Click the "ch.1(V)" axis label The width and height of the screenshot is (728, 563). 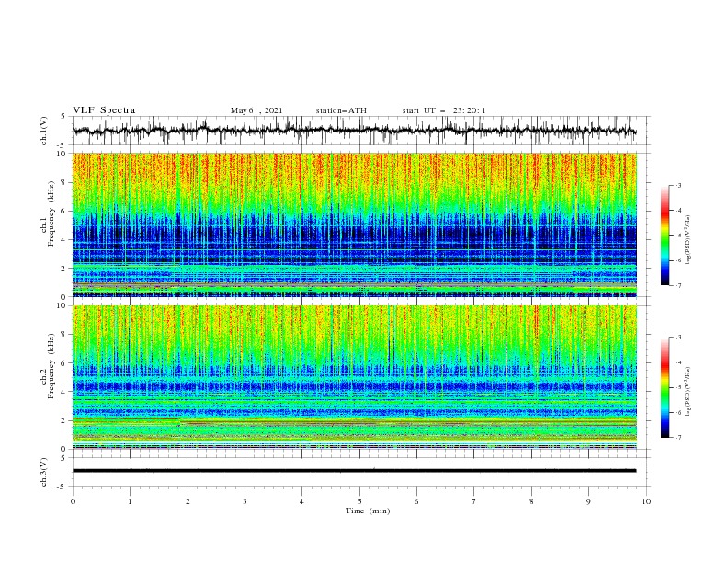[44, 131]
